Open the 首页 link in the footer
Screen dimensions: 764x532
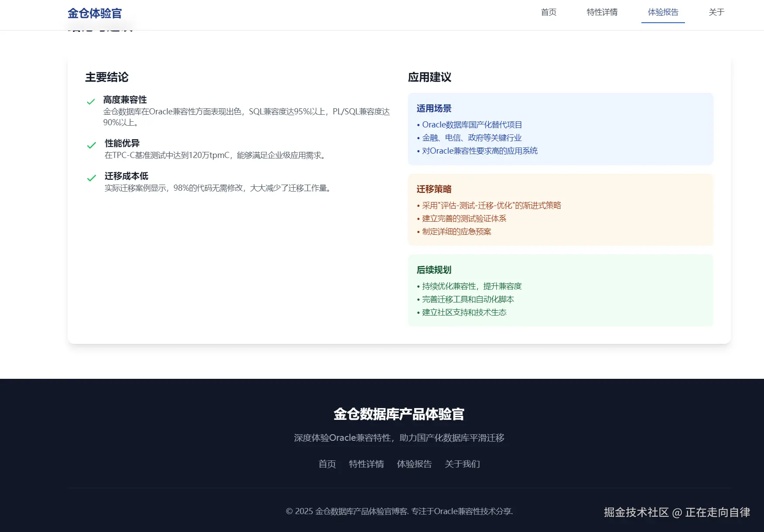click(x=327, y=464)
